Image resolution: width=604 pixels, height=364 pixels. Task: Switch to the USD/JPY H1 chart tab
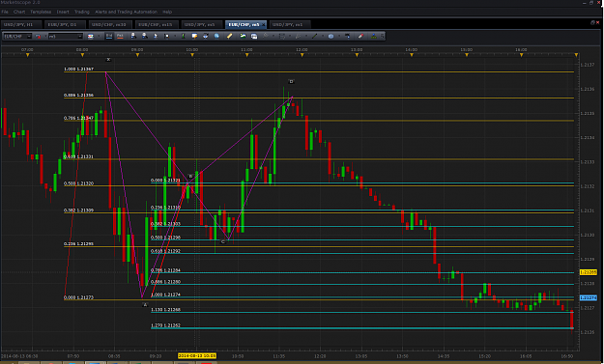[21, 25]
